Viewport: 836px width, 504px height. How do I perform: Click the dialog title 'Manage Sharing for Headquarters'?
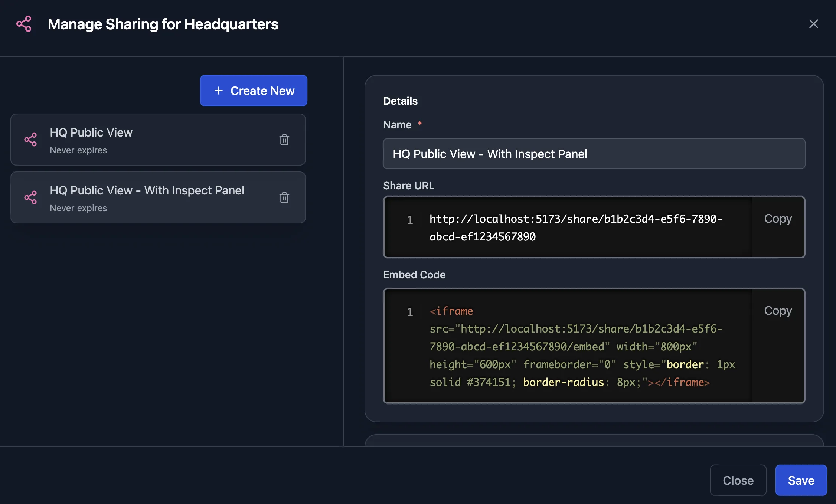coord(163,24)
